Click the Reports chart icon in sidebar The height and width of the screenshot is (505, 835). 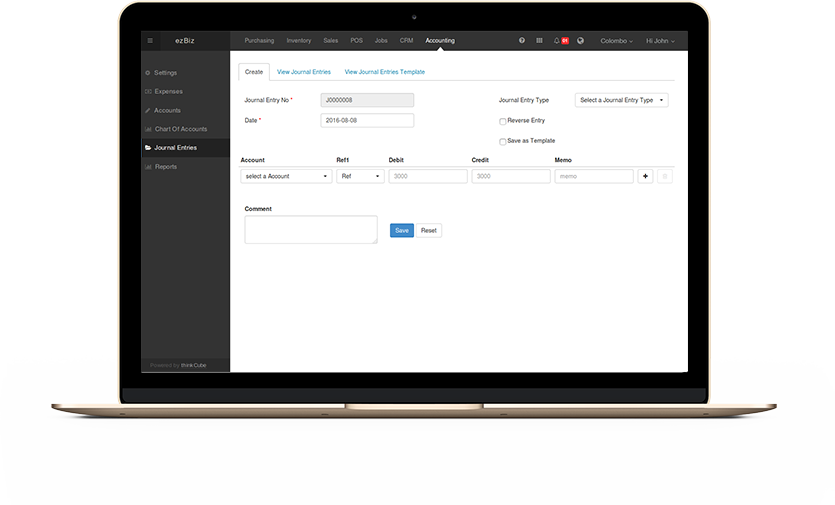(x=148, y=167)
